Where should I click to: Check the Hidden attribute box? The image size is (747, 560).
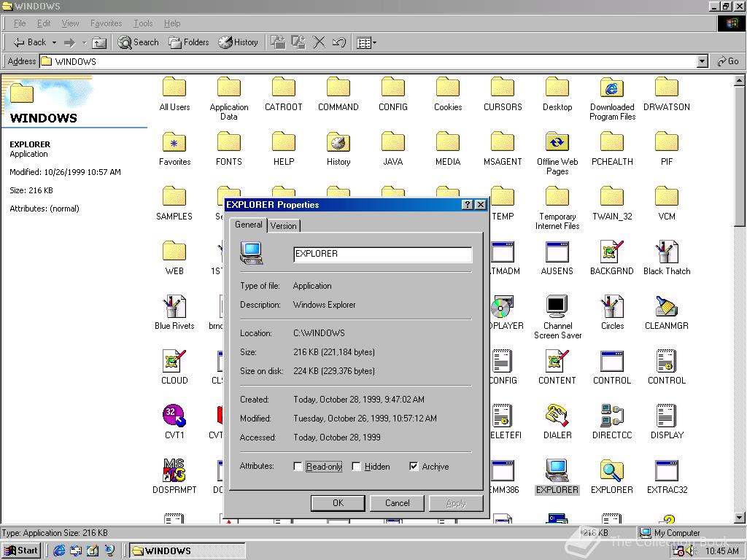(357, 467)
